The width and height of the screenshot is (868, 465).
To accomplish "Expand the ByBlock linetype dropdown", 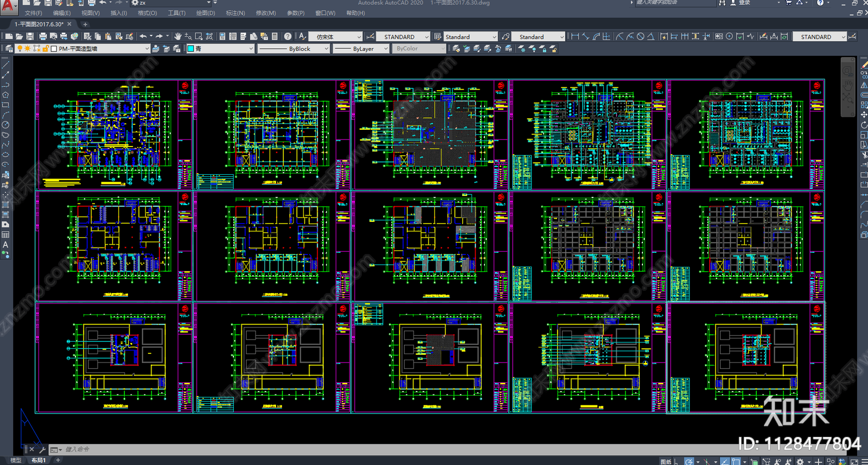I will point(294,48).
